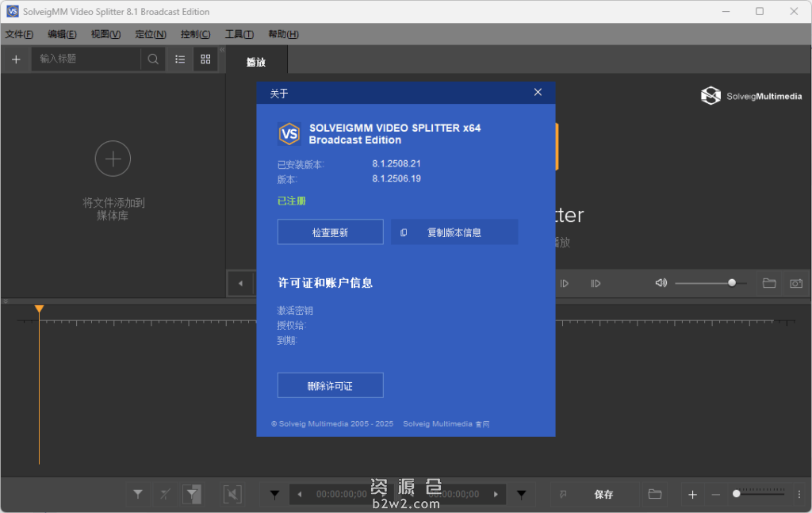The image size is (812, 513).
Task: Click the 输入标题 search field
Action: [x=87, y=59]
